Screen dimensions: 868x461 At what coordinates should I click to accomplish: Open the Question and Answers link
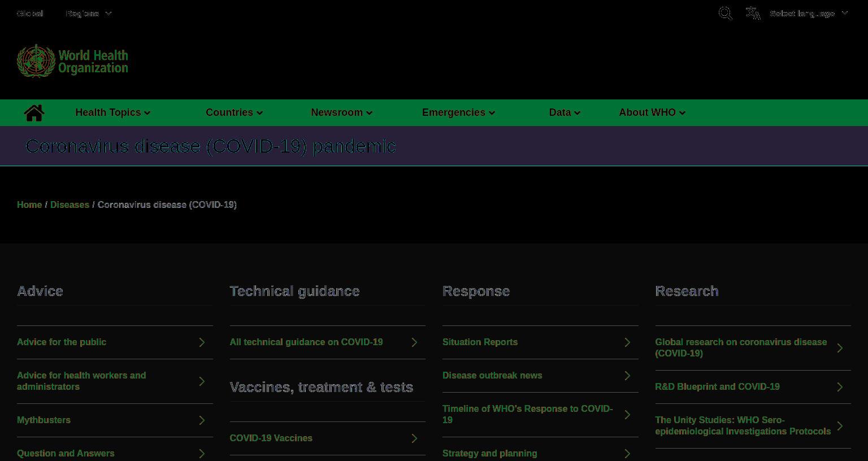point(66,453)
